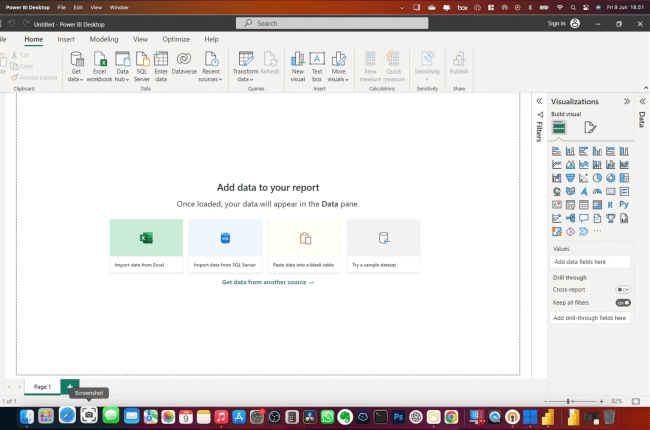
Task: Click the Import data from SQL Server card
Action: coord(226,246)
